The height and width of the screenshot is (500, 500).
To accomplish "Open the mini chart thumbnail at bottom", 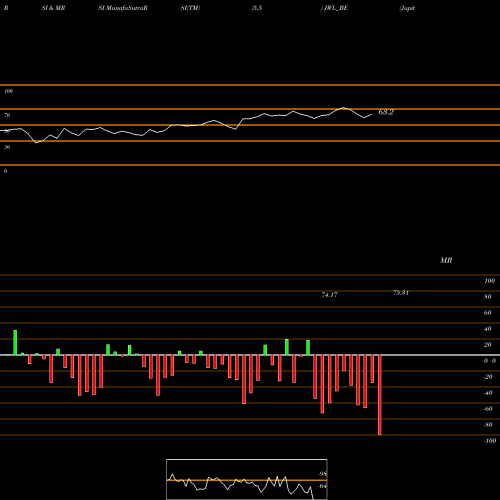I will click(247, 479).
